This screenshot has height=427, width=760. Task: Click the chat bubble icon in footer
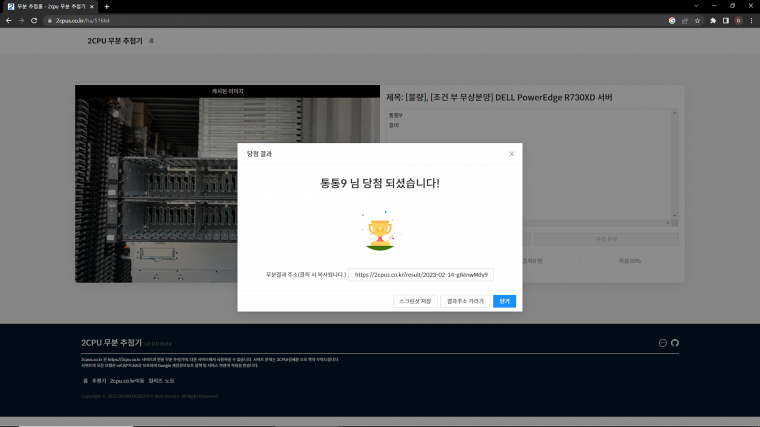pyautogui.click(x=663, y=343)
